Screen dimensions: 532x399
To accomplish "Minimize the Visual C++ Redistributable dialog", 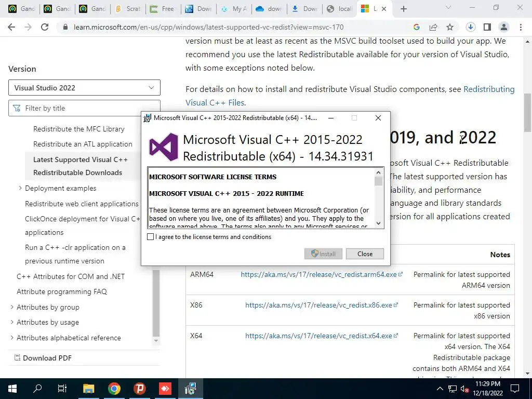I will [331, 118].
